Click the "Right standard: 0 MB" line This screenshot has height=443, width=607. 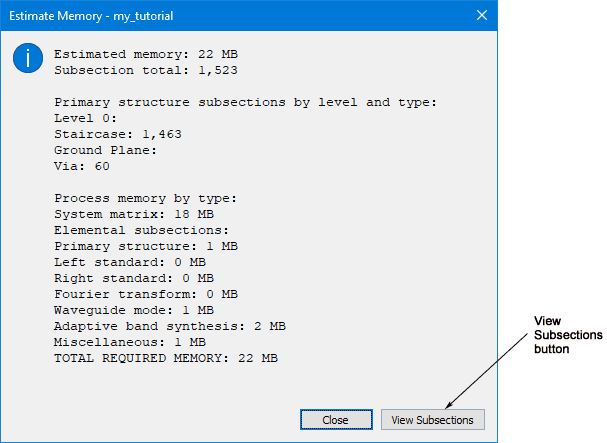(134, 278)
